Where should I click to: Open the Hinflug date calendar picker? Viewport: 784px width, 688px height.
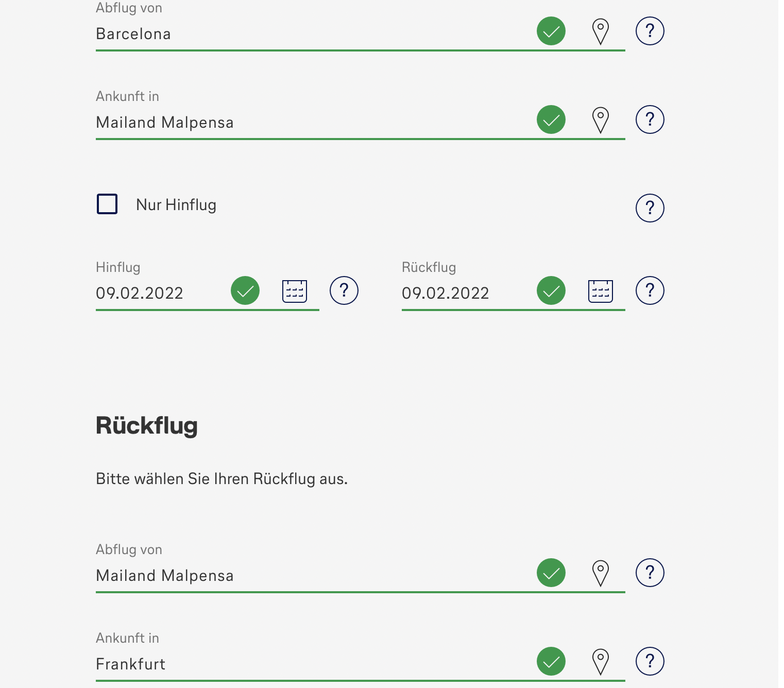(295, 291)
